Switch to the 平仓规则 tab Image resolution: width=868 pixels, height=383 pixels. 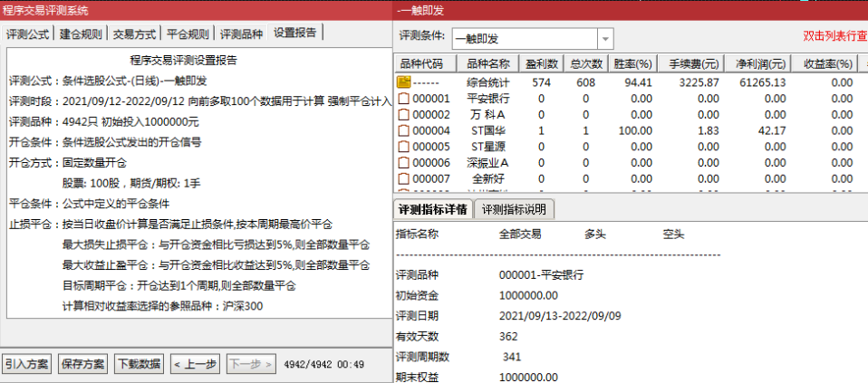point(188,34)
